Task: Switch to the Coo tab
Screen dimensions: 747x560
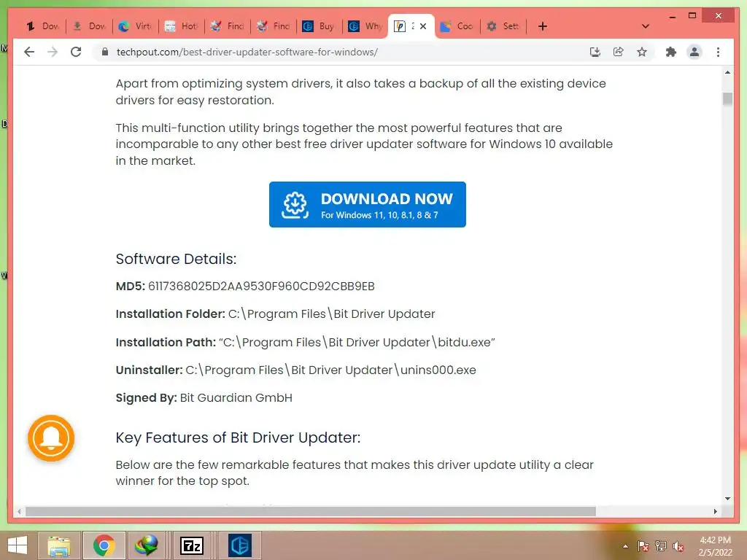Action: (457, 26)
